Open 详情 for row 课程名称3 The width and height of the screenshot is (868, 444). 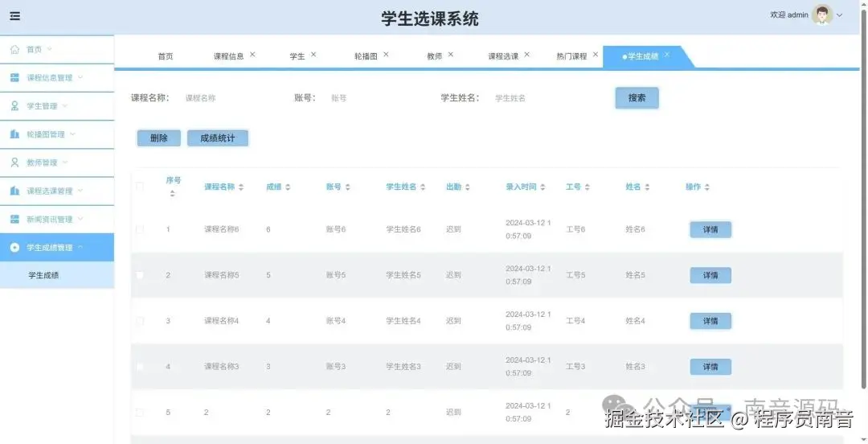pos(710,367)
